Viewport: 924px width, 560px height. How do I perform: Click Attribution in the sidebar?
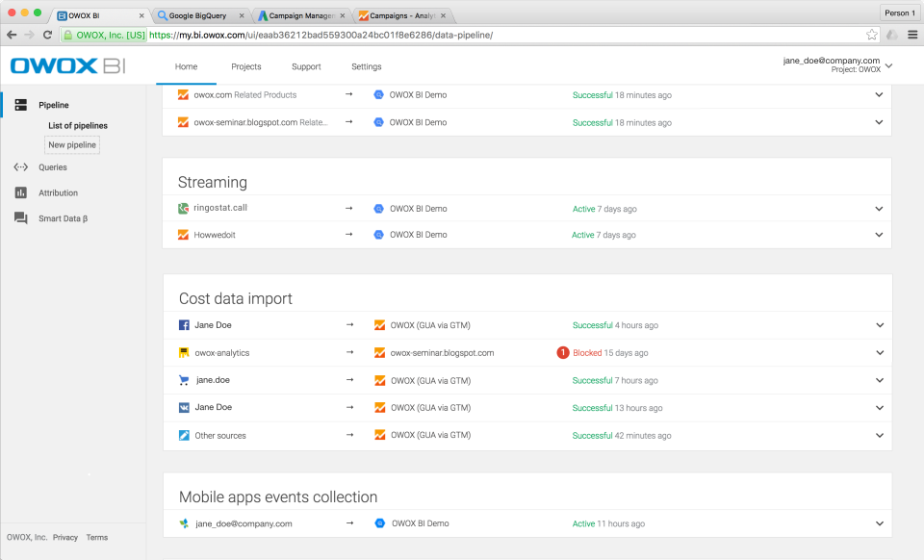click(x=58, y=192)
